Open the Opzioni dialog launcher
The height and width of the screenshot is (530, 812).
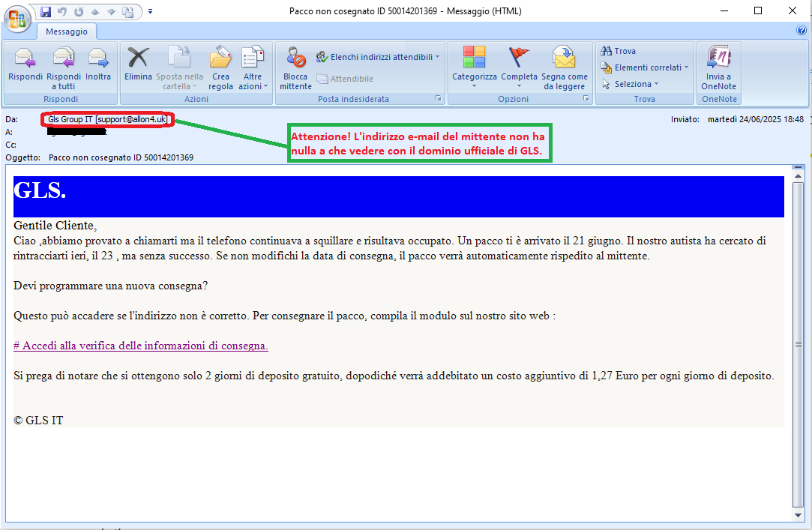(x=586, y=98)
